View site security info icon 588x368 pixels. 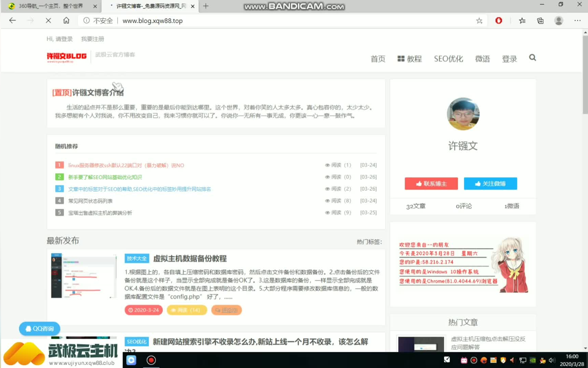tap(86, 20)
